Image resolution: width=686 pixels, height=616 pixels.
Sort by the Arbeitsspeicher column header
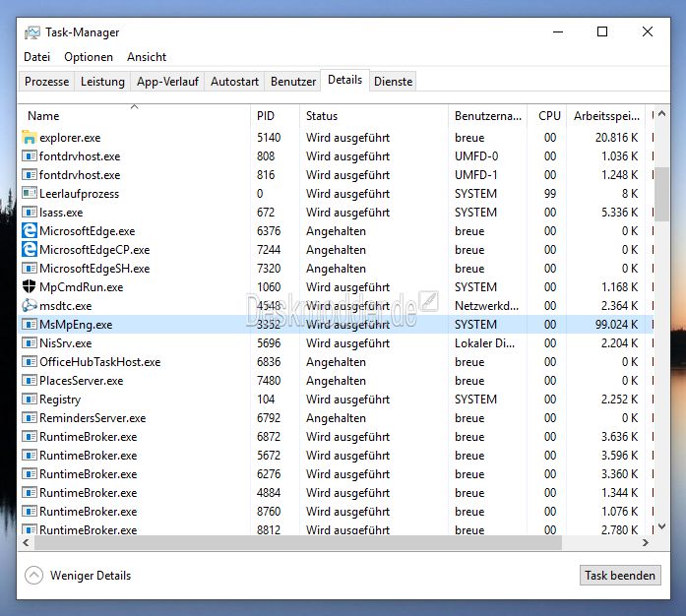coord(606,116)
